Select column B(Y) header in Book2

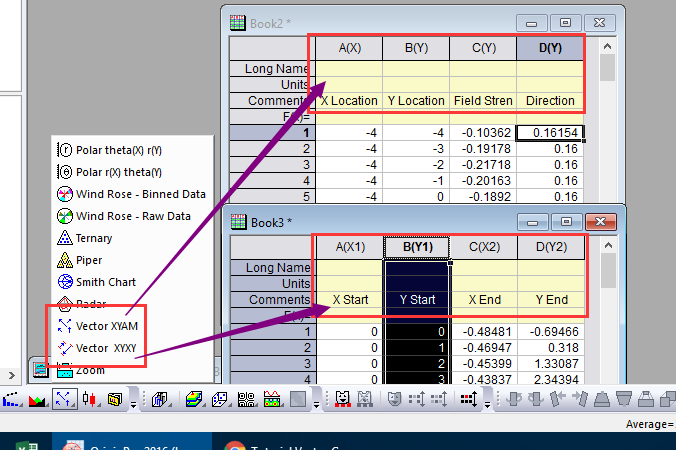click(x=416, y=48)
